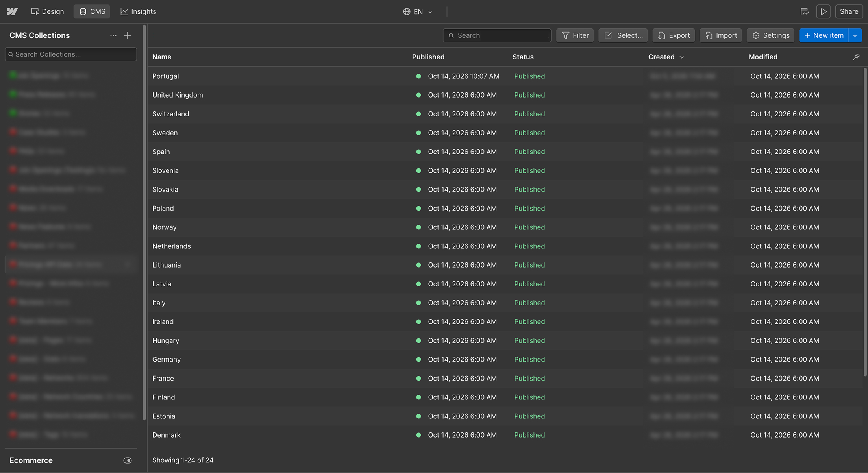Open the Webflow logo menu

(x=12, y=11)
